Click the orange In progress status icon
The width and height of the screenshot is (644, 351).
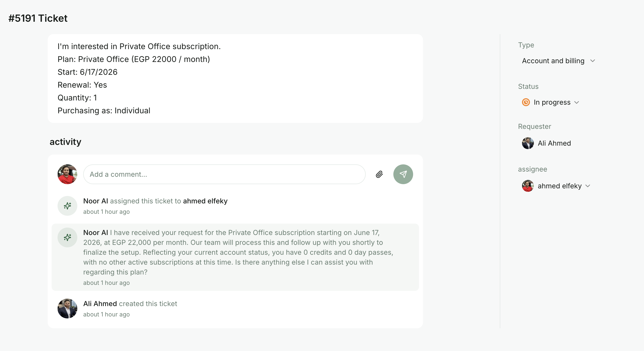click(526, 102)
